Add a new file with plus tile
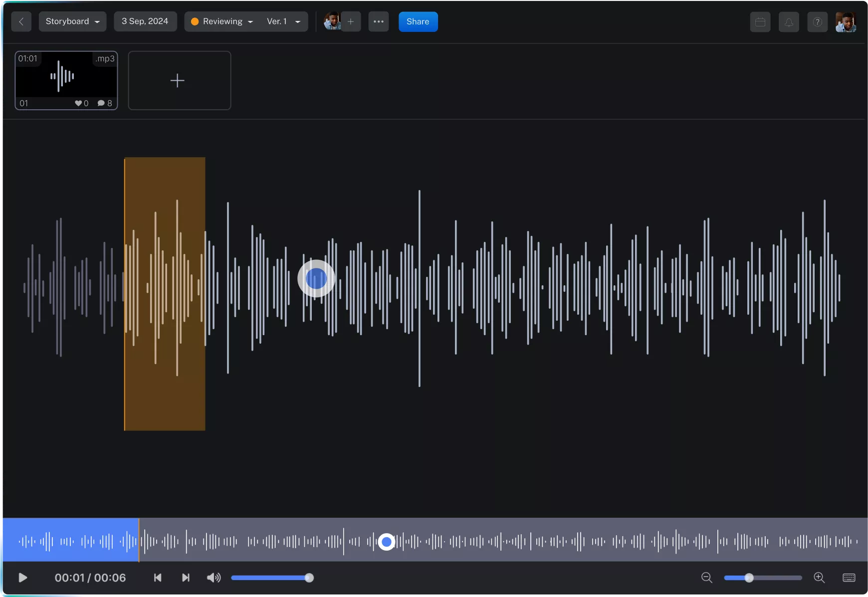This screenshot has width=868, height=597. (179, 80)
